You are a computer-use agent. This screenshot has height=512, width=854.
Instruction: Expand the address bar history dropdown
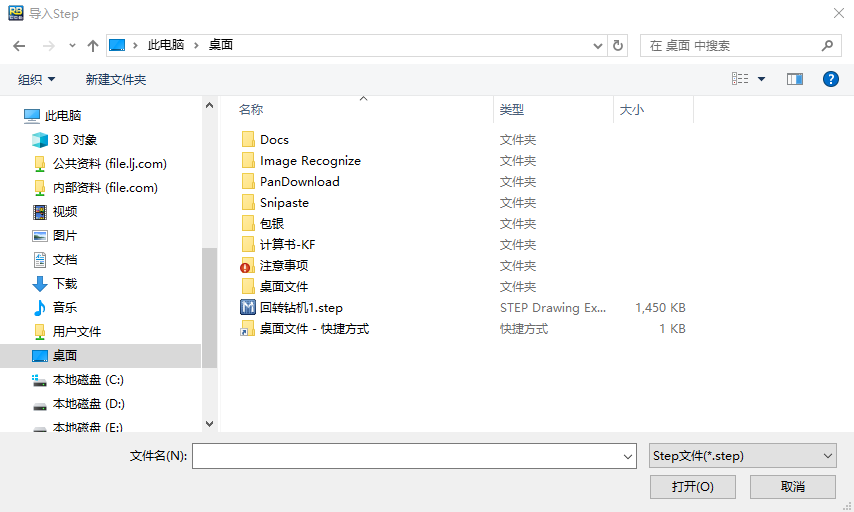click(598, 46)
